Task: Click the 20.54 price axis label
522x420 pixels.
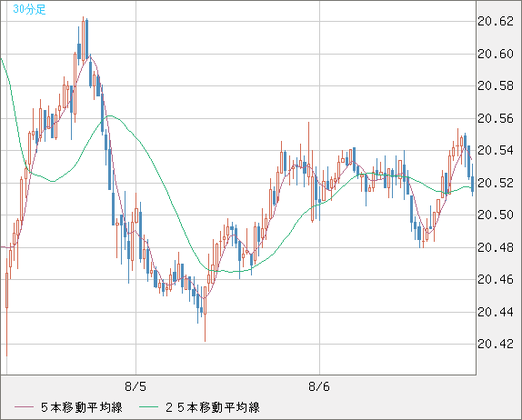Action: pos(496,150)
